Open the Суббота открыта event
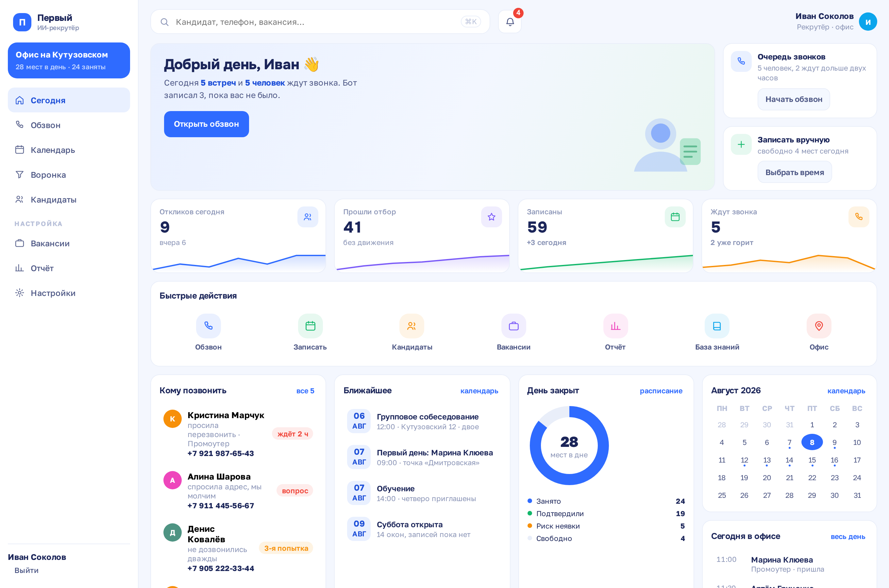889x588 pixels. (422, 529)
